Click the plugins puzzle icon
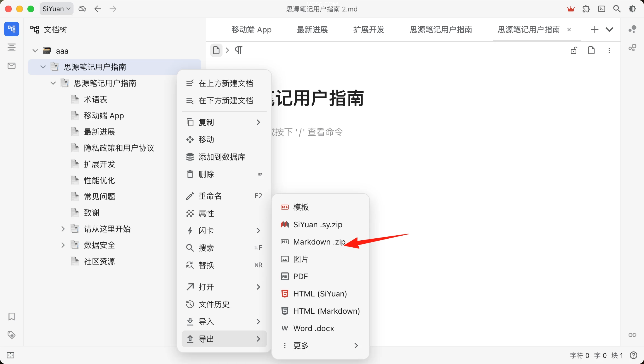The width and height of the screenshot is (644, 364). 586,9
